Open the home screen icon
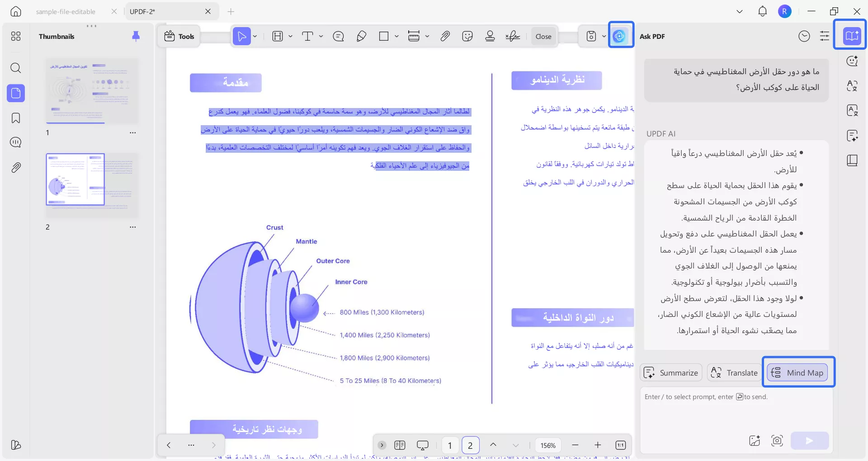 [x=16, y=11]
